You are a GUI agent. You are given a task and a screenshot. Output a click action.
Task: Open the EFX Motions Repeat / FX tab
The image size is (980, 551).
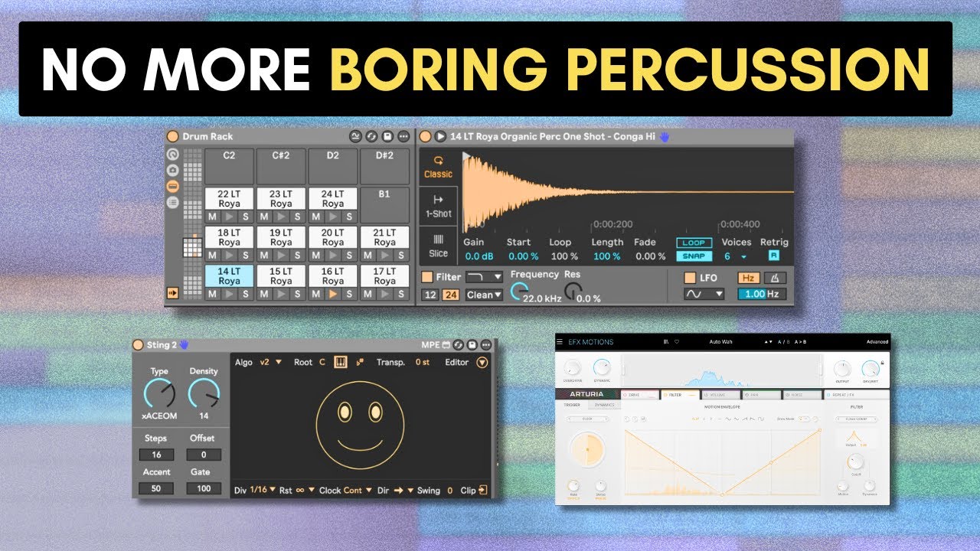[855, 395]
